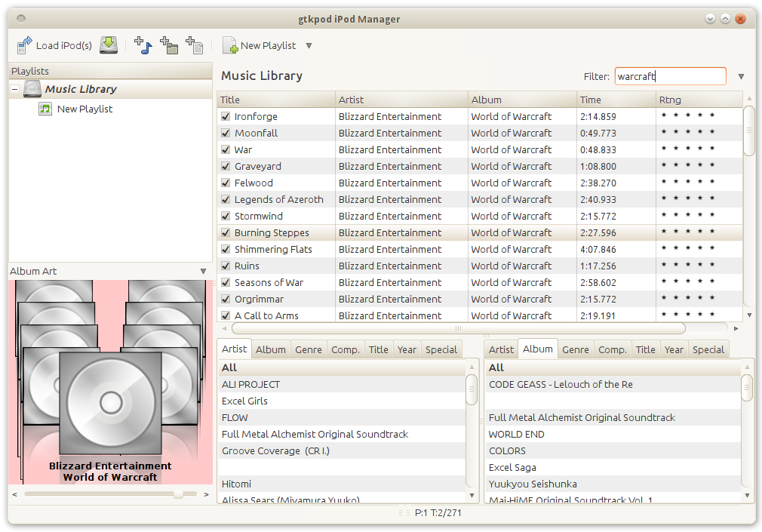The image size is (762, 532).
Task: Uncheck the Ironforge track checkbox
Action: pyautogui.click(x=226, y=117)
